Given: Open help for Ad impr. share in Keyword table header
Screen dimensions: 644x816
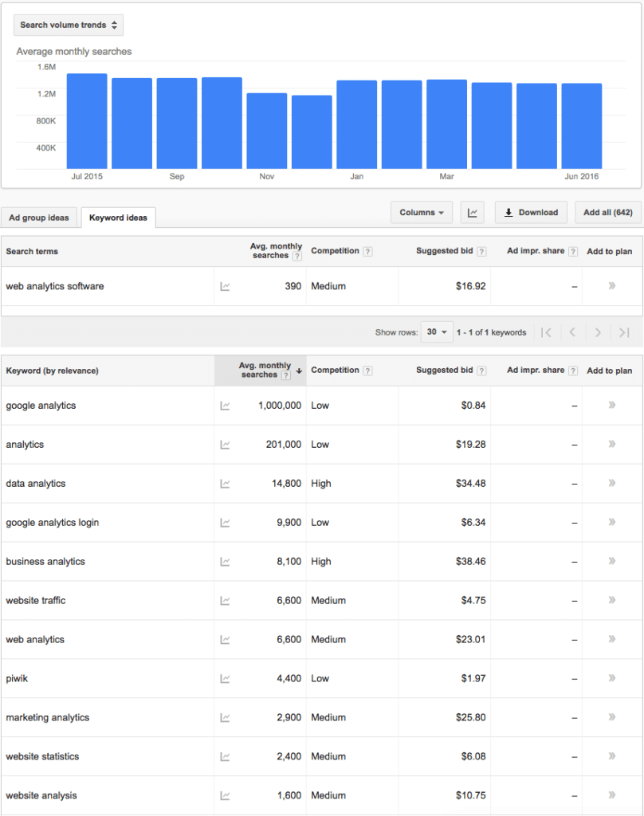Looking at the screenshot, I should (573, 371).
